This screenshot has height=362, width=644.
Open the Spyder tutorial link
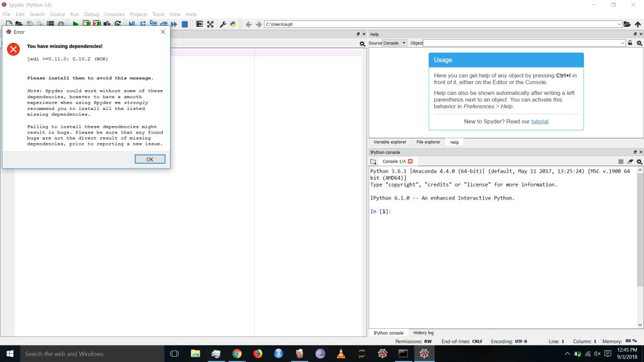tap(540, 121)
